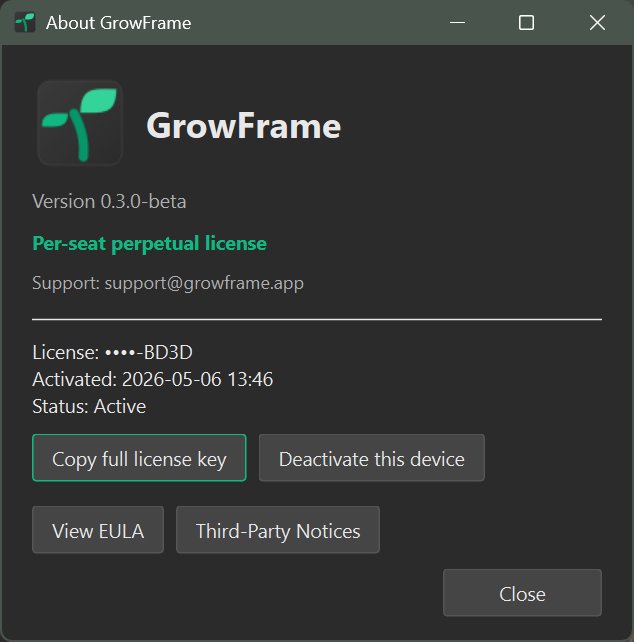The width and height of the screenshot is (634, 642).
Task: Maximize the About GrowFrame window
Action: coord(526,23)
